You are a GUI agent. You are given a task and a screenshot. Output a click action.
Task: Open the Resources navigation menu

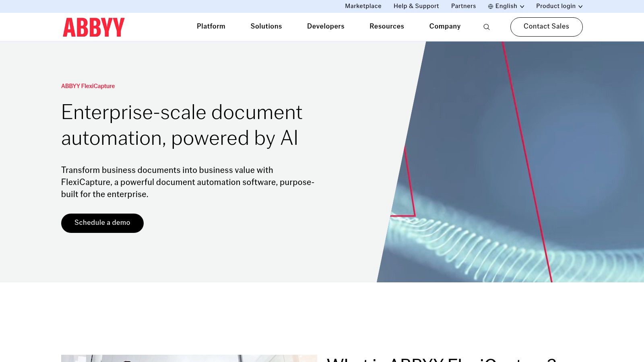pos(387,27)
